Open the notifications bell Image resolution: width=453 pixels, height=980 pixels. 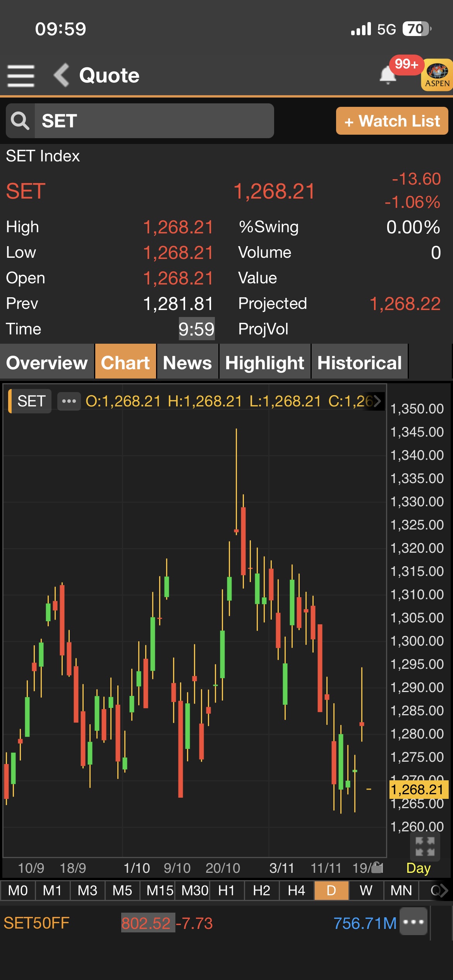[388, 75]
